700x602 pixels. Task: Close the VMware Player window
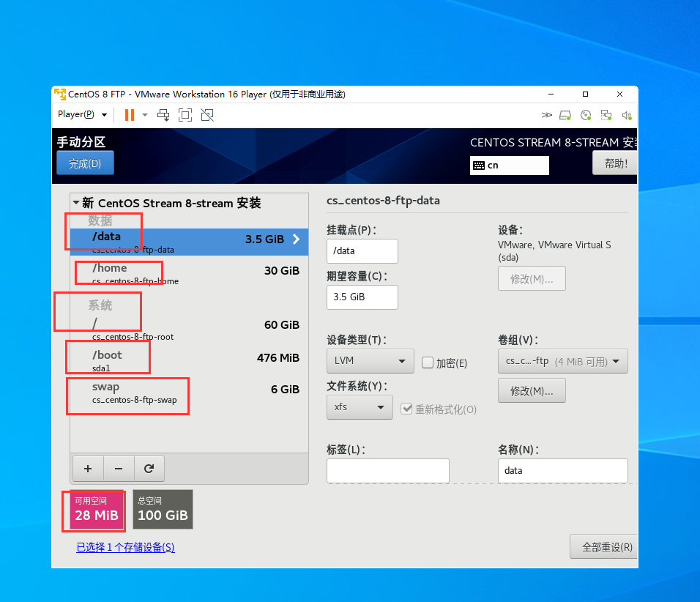click(x=619, y=94)
